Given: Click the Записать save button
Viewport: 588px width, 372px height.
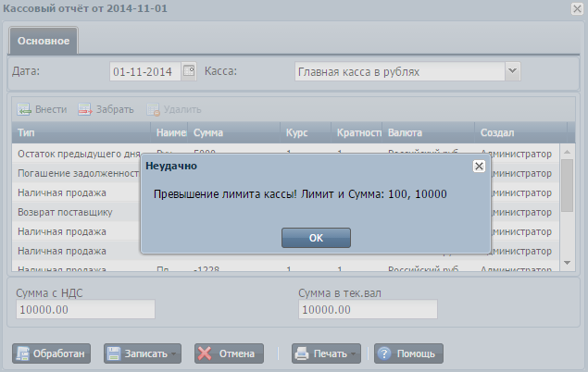Looking at the screenshot, I should pos(143,353).
